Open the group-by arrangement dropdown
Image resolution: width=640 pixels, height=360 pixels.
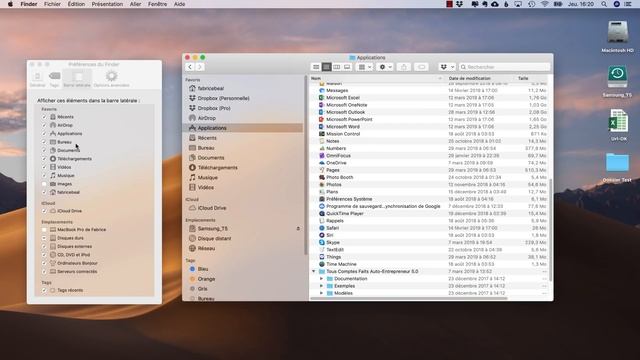point(364,67)
